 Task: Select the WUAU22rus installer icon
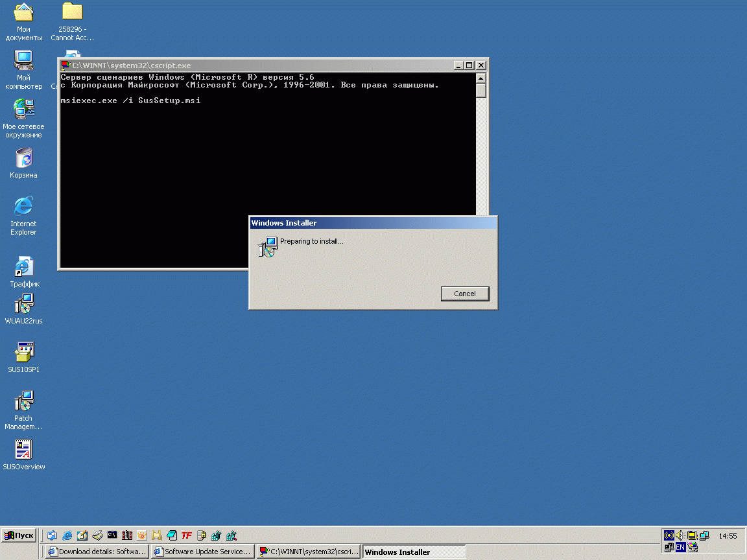(x=23, y=309)
